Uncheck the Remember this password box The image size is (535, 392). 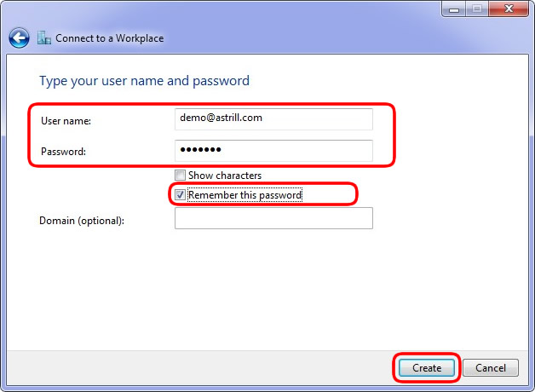(x=180, y=195)
